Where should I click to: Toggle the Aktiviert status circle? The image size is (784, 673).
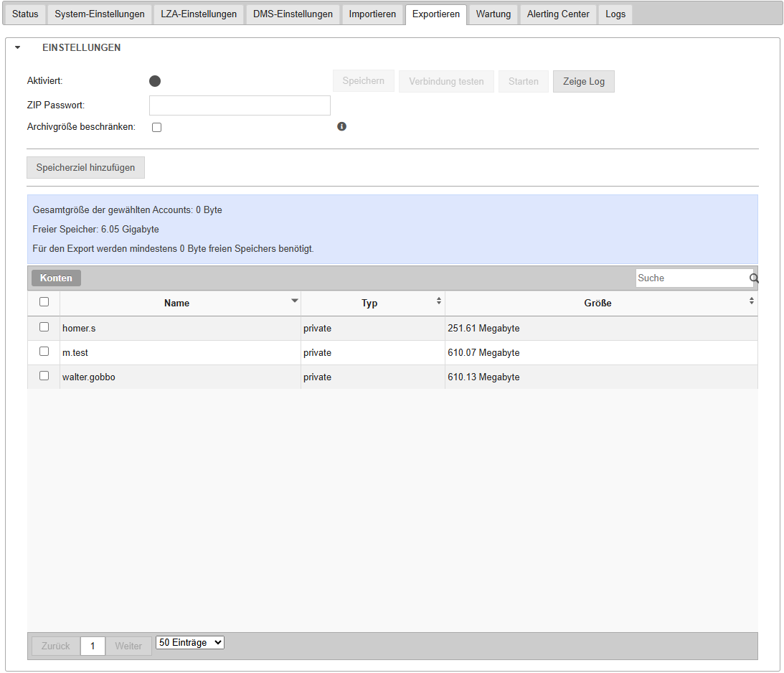point(155,81)
